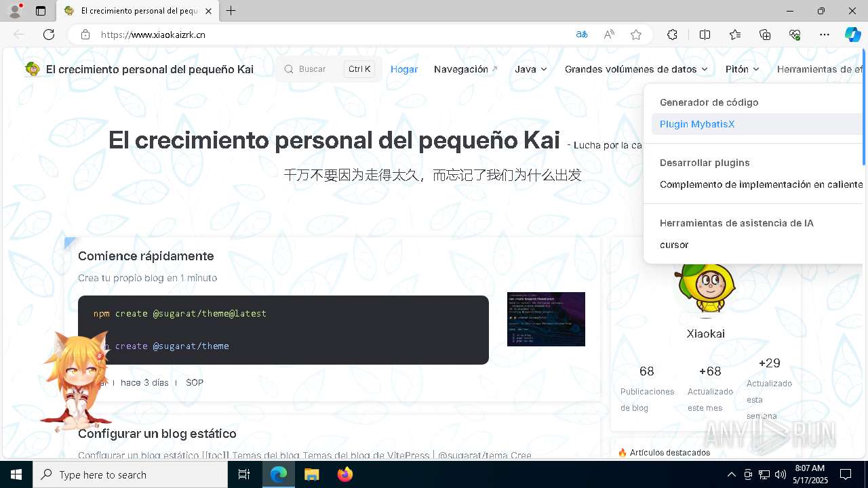Open the tab actions menu icon
Screen dimensions: 868x488
[41, 11]
